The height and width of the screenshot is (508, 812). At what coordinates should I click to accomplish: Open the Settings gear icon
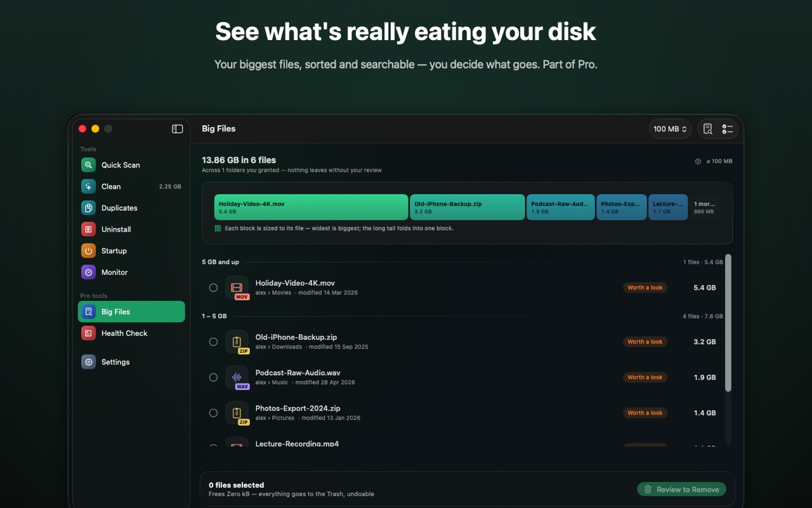coord(89,362)
